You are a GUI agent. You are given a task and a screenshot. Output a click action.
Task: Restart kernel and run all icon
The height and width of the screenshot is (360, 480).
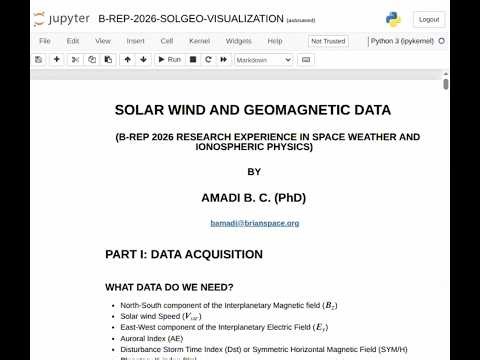tap(224, 60)
